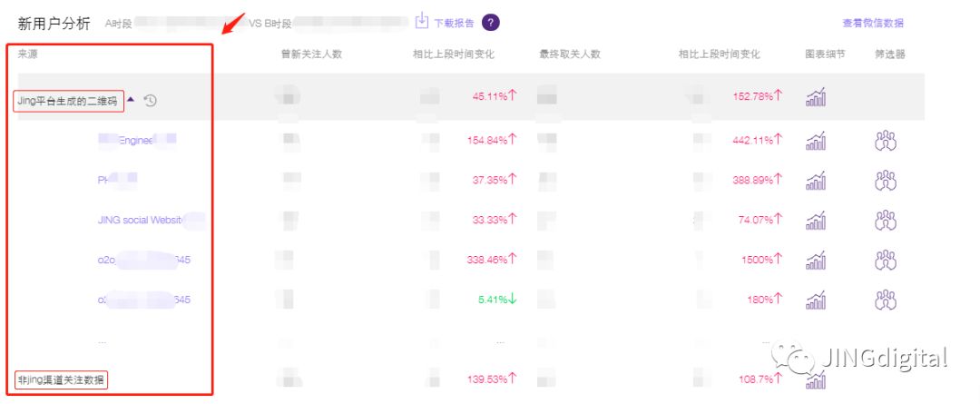980x404 pixels.
Task: Open chart details for 非jing渠道关注数据 row
Action: [816, 381]
